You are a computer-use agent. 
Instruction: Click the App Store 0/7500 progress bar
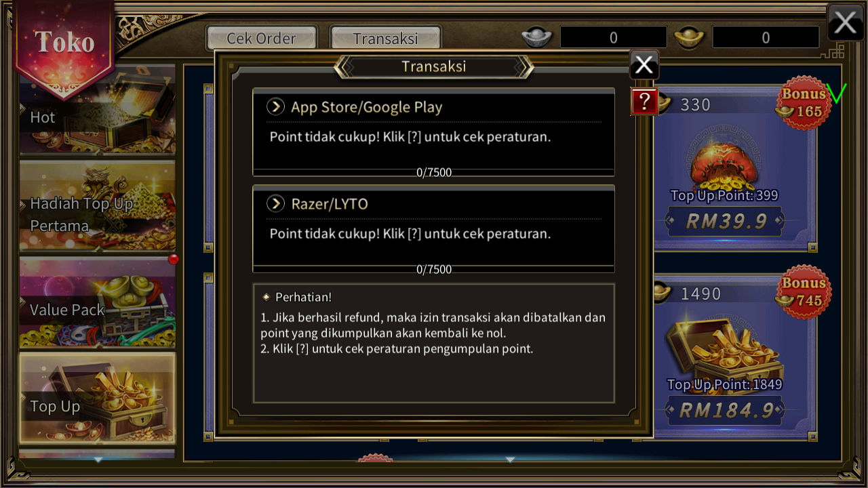point(434,172)
